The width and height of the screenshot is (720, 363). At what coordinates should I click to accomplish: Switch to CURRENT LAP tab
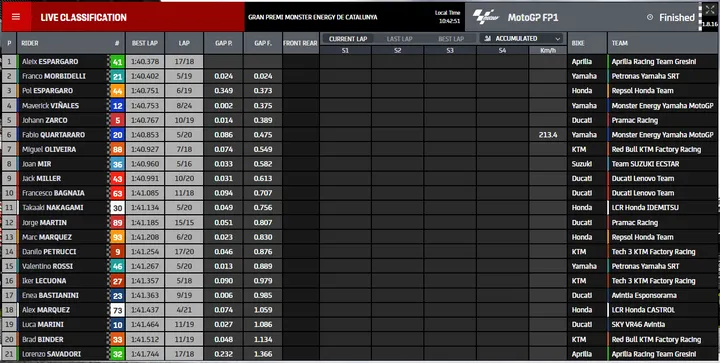pos(348,39)
